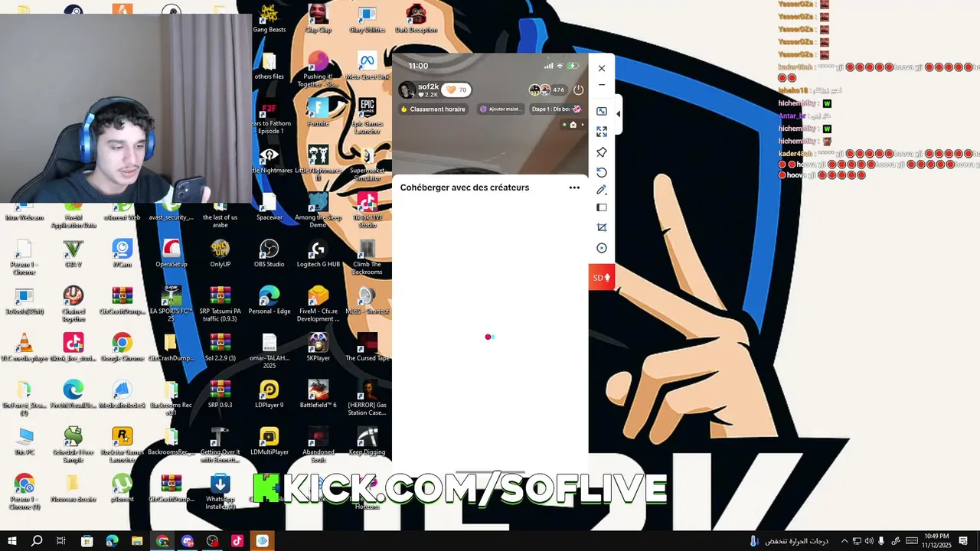980x551 pixels.
Task: Select the iVCam desktop icon
Action: (x=122, y=254)
